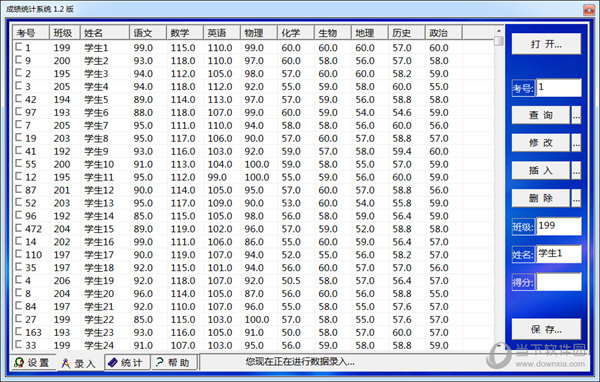
Task: Click the vertical scrollbar thumb
Action: click(x=499, y=41)
